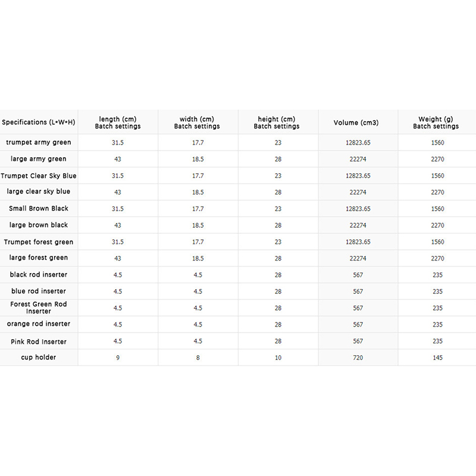
Task: Click the cup holder volume value 720
Action: (358, 358)
